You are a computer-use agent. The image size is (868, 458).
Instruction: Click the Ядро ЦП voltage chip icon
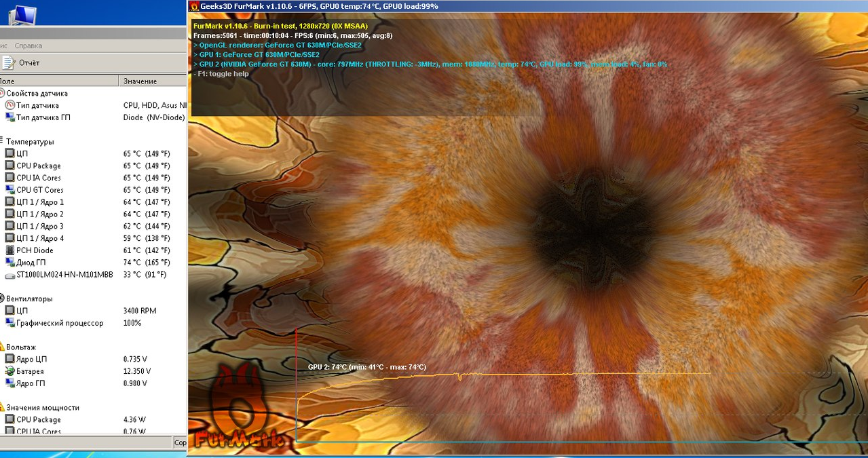[10, 359]
